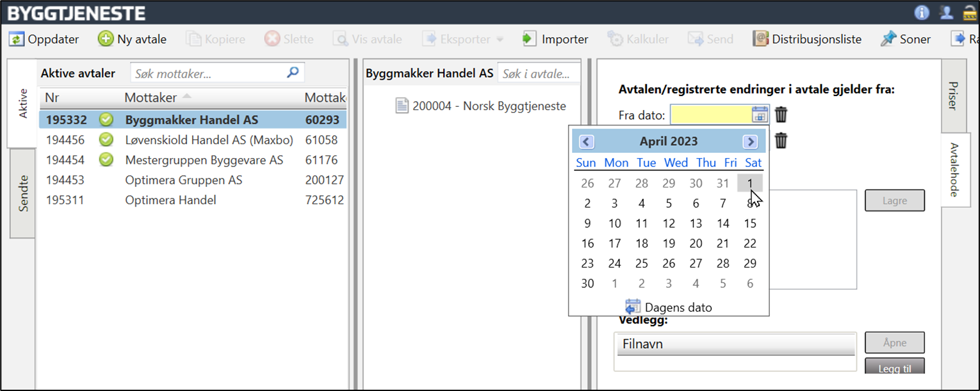Pick April 15 in the calendar
Viewport: 980px width, 391px height.
[750, 224]
